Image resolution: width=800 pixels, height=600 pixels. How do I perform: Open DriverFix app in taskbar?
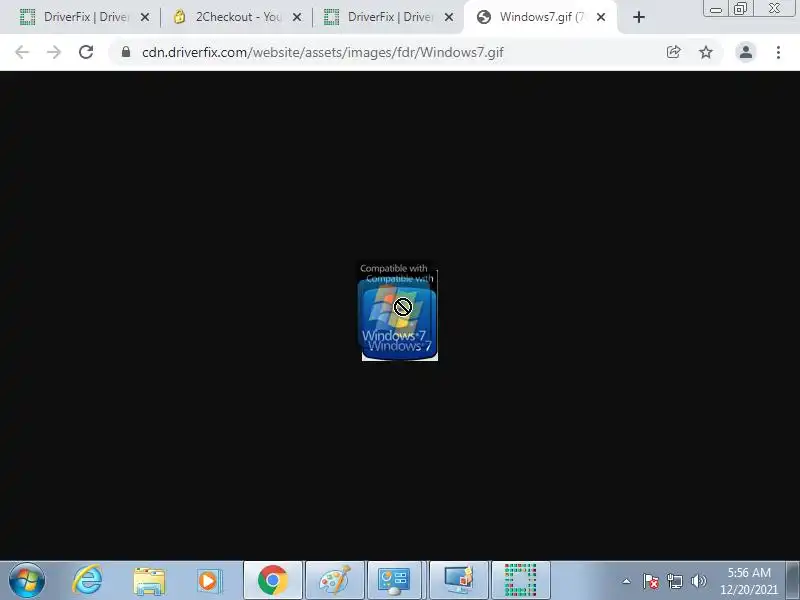[x=520, y=581]
